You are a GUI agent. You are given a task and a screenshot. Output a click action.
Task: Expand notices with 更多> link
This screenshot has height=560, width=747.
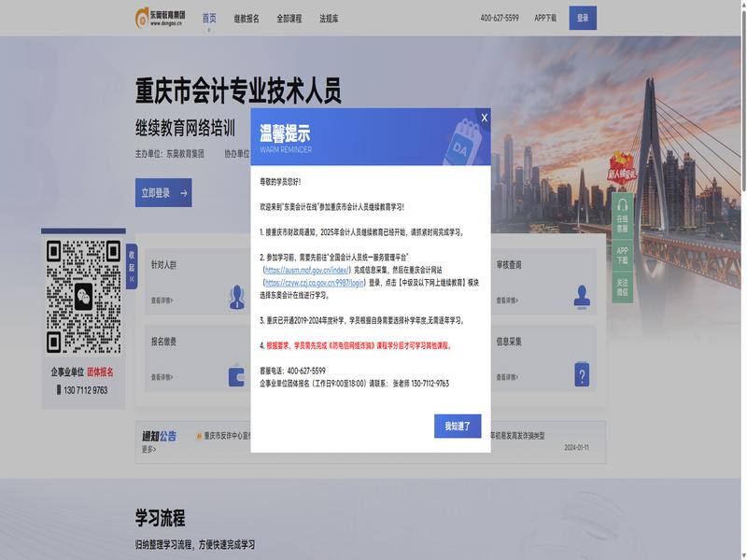point(149,449)
